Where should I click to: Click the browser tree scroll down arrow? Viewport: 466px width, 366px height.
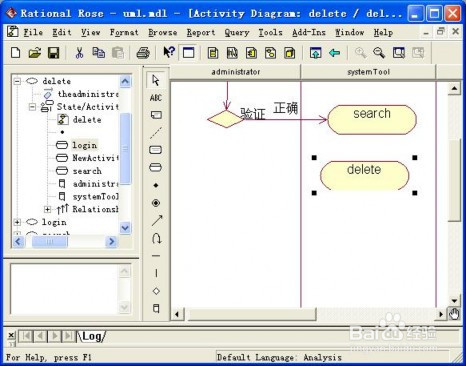pyautogui.click(x=125, y=228)
